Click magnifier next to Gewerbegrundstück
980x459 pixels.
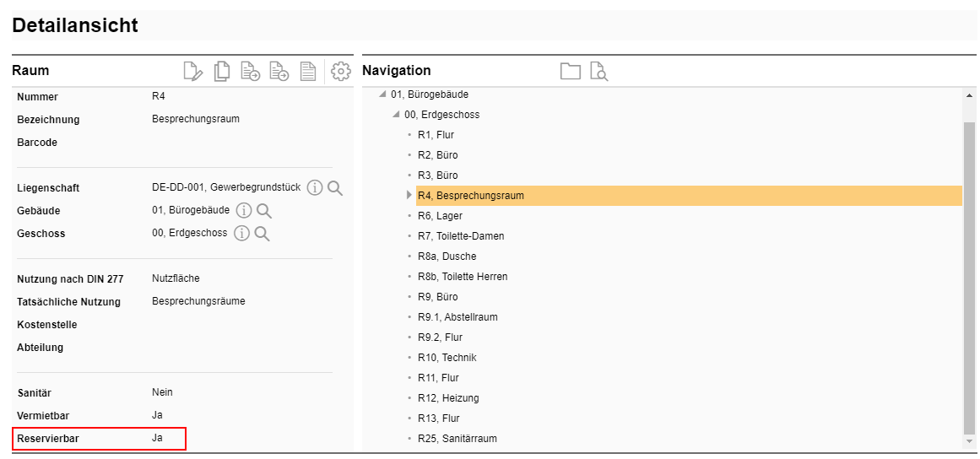pyautogui.click(x=335, y=188)
